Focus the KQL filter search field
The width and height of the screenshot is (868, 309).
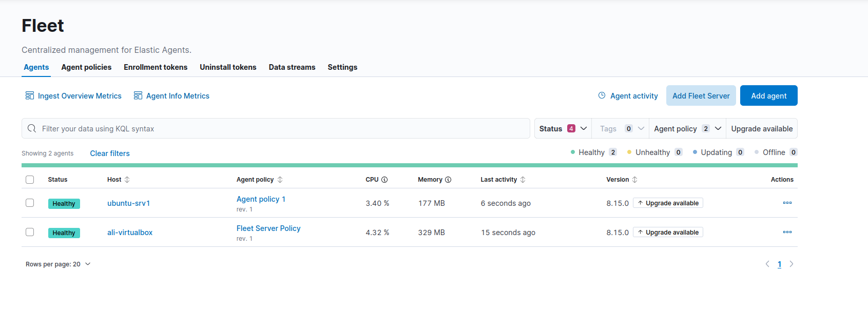tap(276, 128)
